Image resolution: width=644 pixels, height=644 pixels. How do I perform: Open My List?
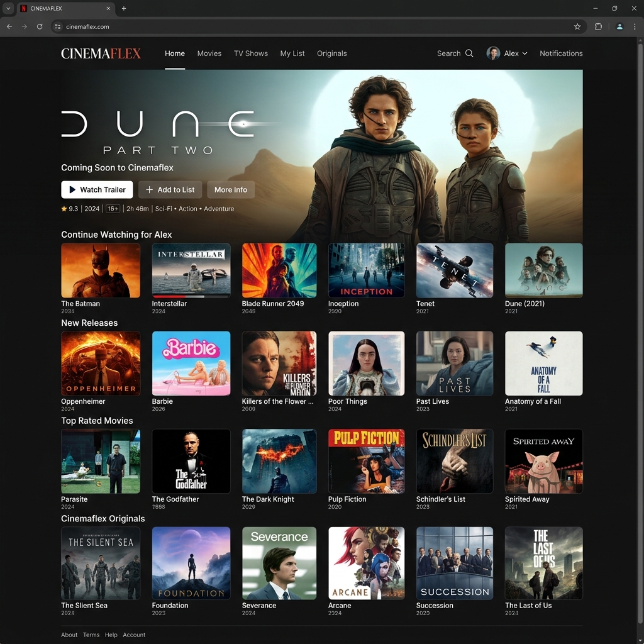292,53
